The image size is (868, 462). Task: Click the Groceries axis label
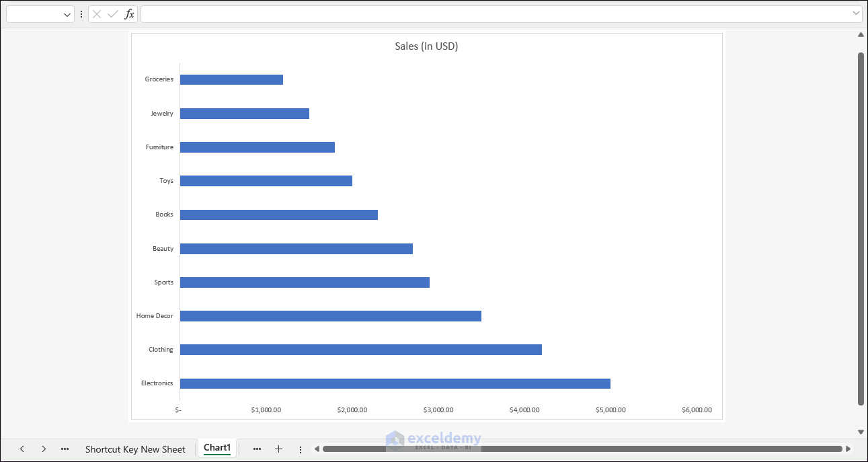159,79
